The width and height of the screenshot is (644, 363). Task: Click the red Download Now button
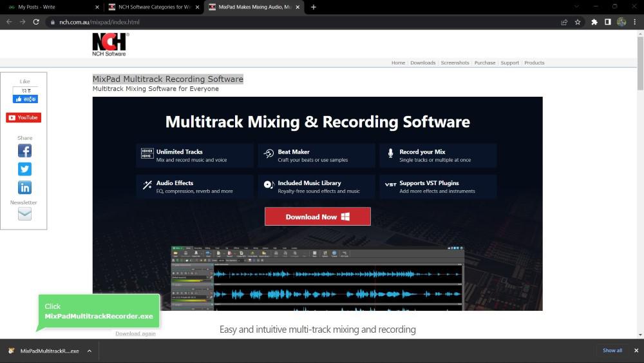317,217
